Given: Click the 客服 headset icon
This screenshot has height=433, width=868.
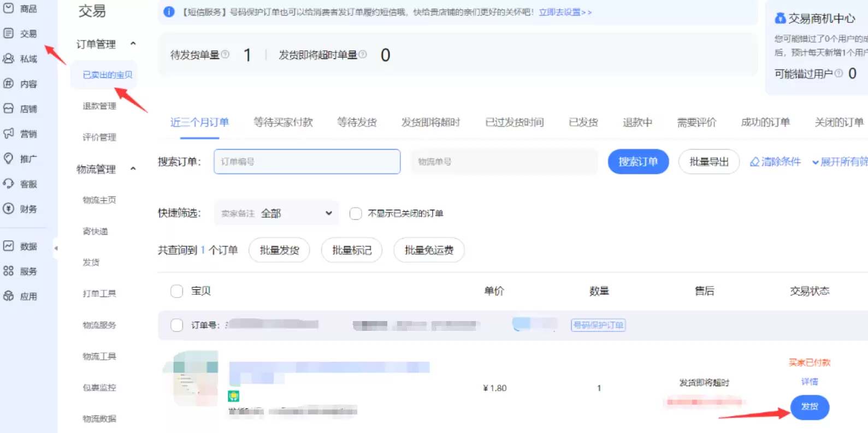Looking at the screenshot, I should [x=9, y=183].
